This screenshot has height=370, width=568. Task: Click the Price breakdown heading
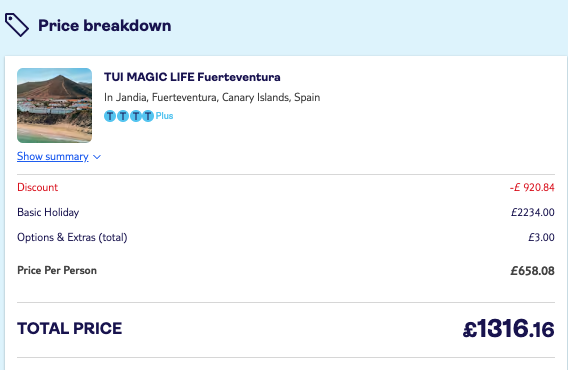105,25
